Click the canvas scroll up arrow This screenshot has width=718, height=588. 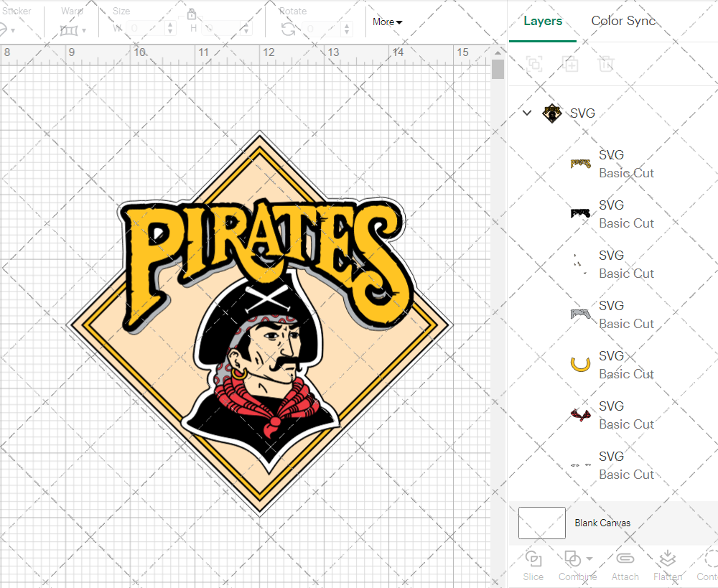pos(498,52)
